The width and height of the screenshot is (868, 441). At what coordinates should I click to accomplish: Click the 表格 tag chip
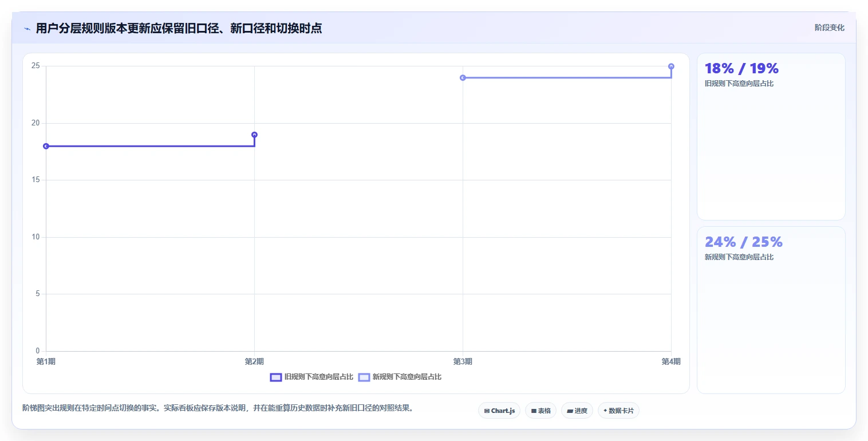(540, 411)
